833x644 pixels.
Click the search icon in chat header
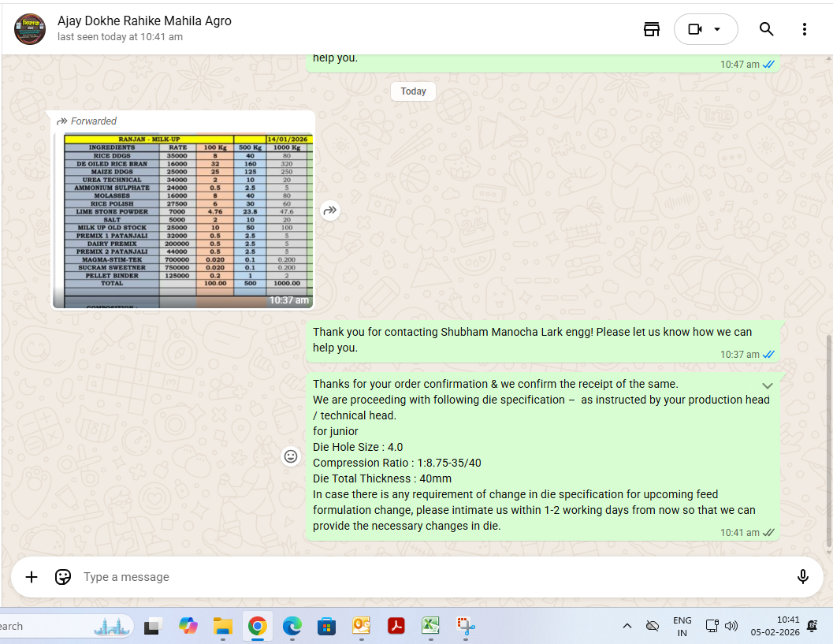[766, 29]
